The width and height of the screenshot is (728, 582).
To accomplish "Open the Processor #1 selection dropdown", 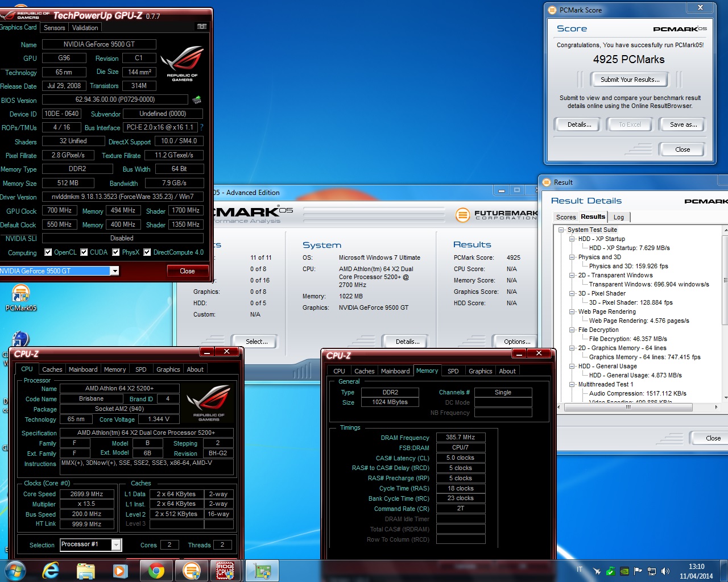I will coord(116,544).
